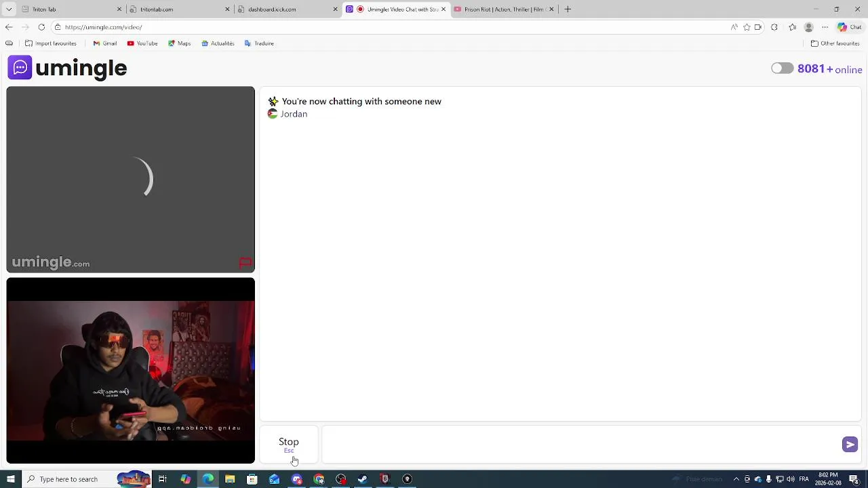This screenshot has height=488, width=868.
Task: Open the Gmail bookmark
Action: click(105, 43)
